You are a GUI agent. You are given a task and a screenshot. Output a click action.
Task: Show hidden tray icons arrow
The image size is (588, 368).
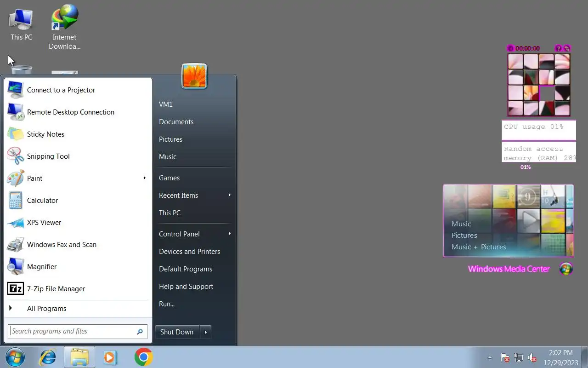coord(490,357)
